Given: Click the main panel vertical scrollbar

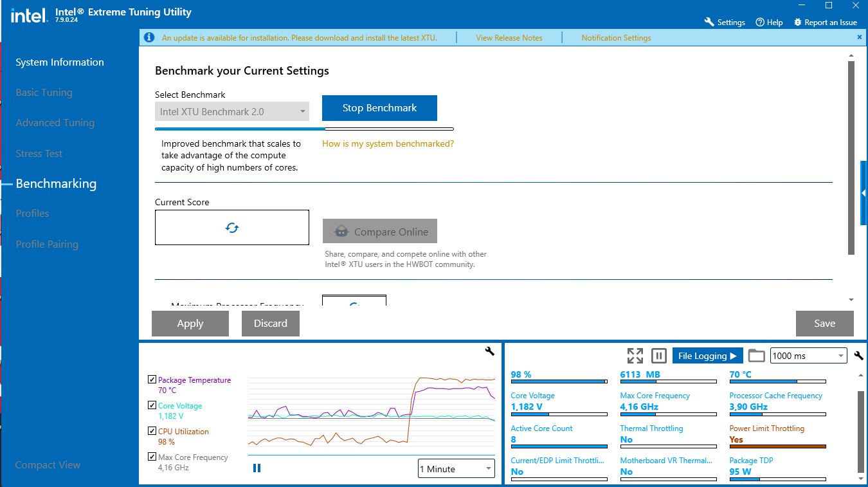Looking at the screenshot, I should coord(851,158).
